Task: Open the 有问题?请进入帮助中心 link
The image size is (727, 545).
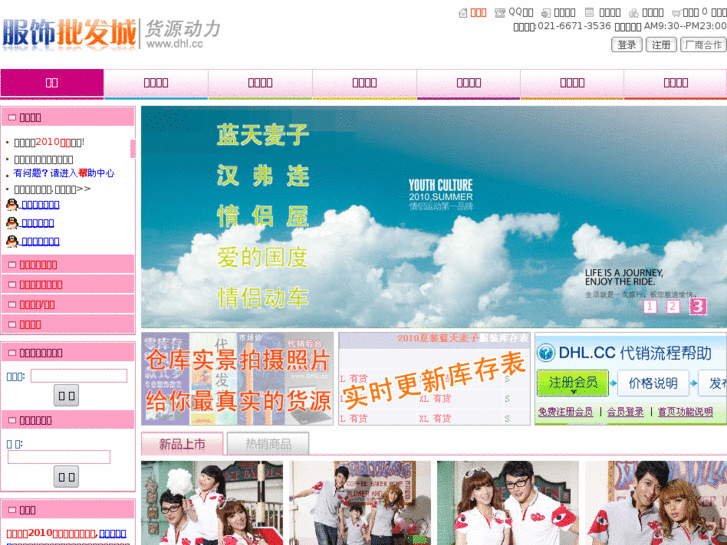Action: [x=64, y=173]
